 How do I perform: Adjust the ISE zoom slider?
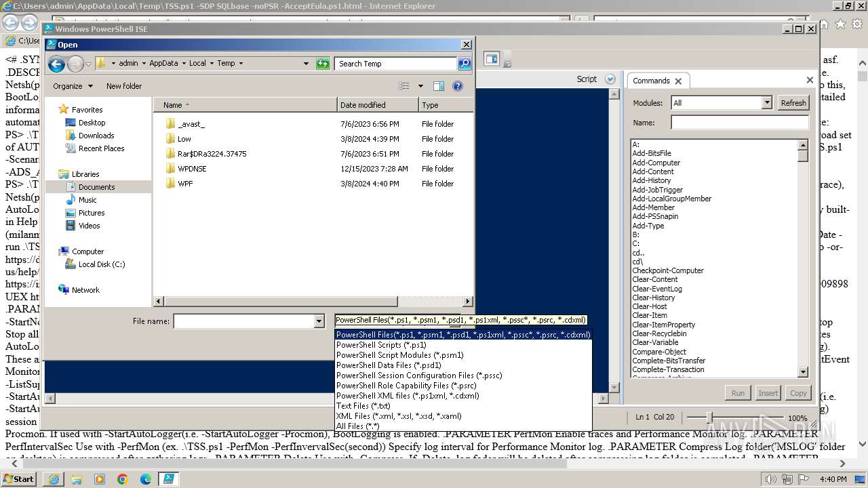[x=709, y=418]
